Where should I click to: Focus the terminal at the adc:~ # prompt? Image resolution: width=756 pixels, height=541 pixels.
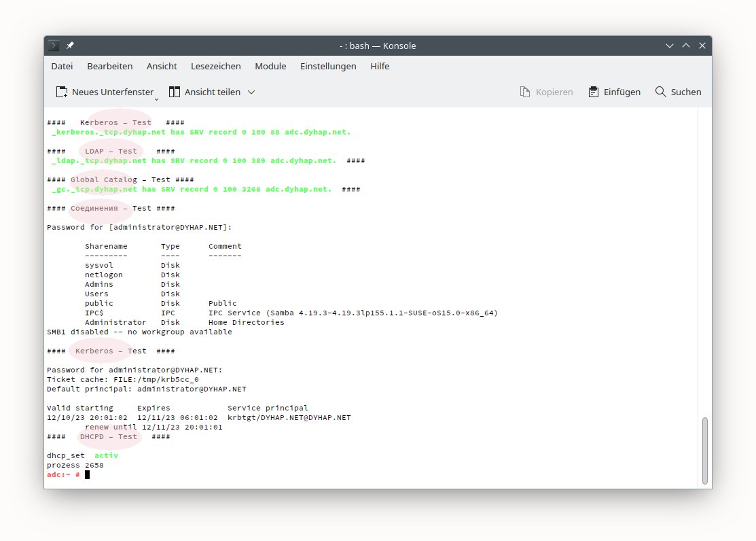coord(87,474)
